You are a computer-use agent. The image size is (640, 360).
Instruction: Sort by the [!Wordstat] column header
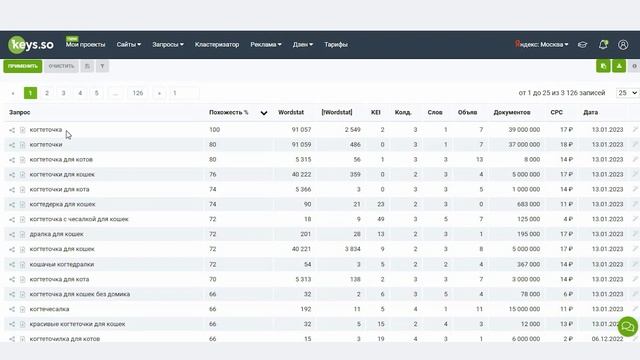click(x=337, y=112)
